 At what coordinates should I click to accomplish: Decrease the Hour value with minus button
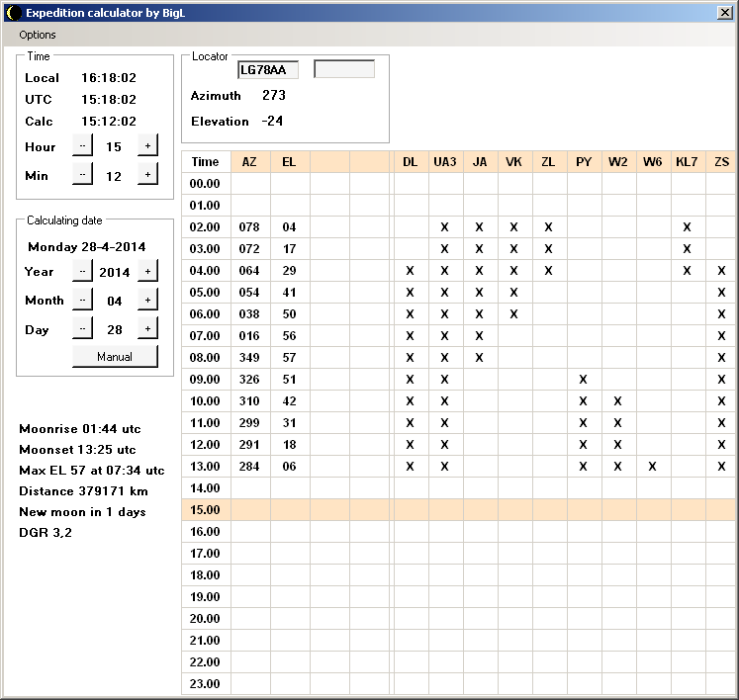click(81, 145)
